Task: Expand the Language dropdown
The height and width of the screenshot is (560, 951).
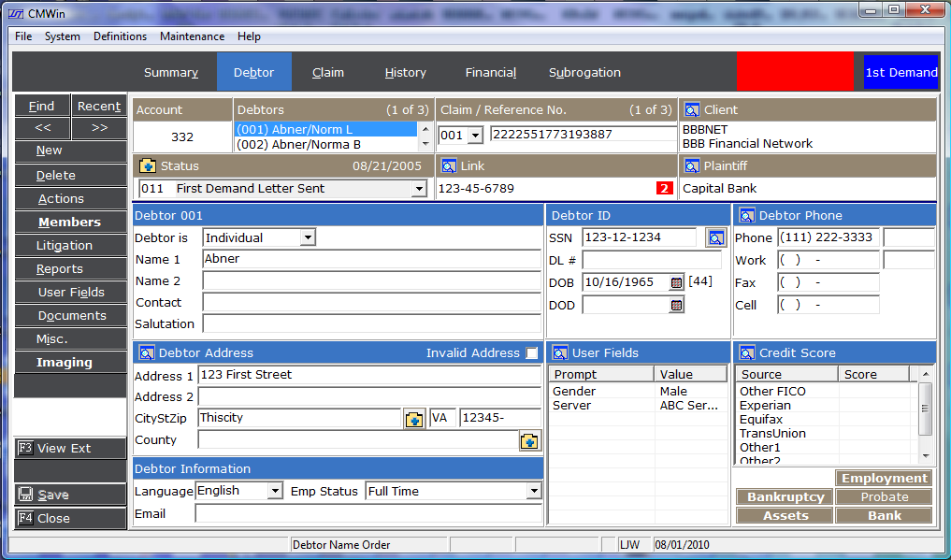Action: [275, 492]
